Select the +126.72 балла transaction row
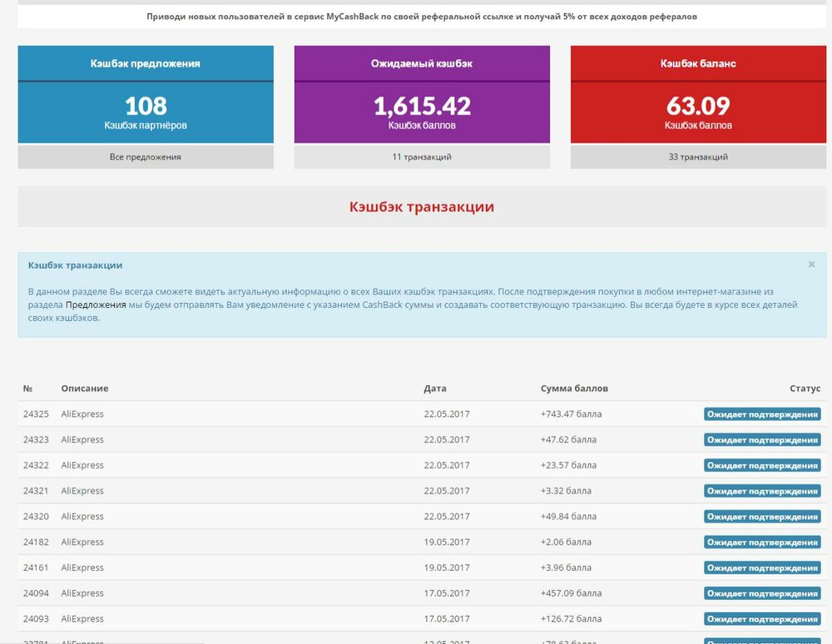This screenshot has height=644, width=832. pyautogui.click(x=571, y=619)
